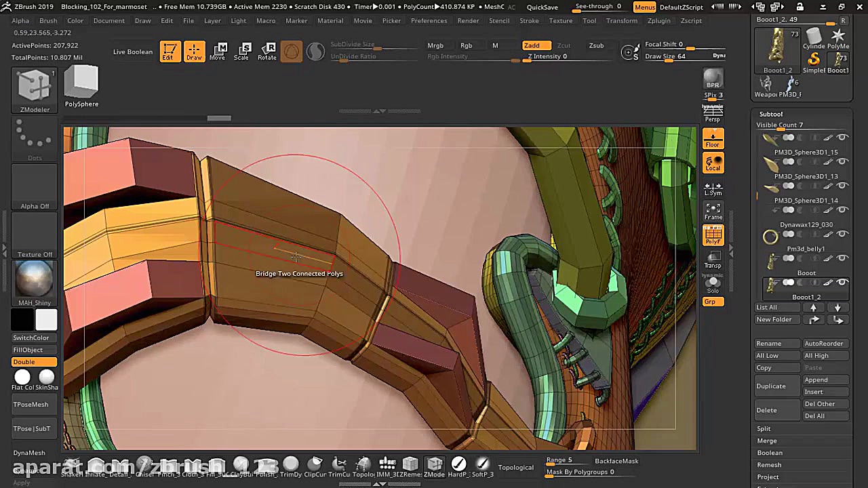The image size is (868, 488).
Task: Toggle PolyF wireframe display
Action: (x=713, y=235)
